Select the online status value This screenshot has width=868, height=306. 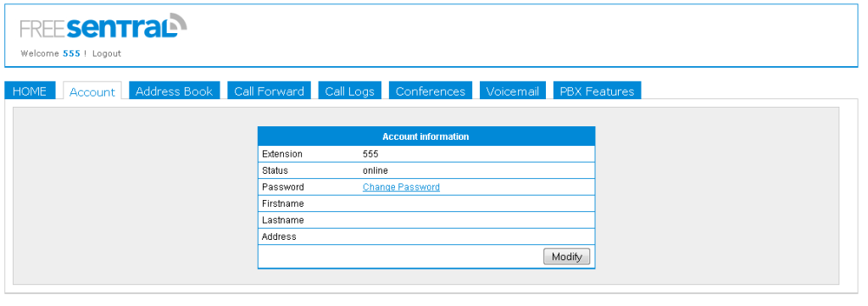376,170
